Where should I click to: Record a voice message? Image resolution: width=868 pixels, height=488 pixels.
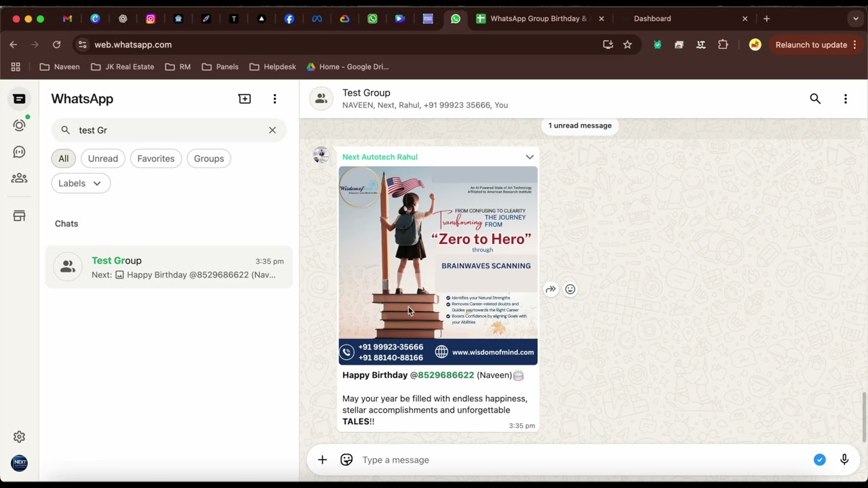(x=844, y=460)
